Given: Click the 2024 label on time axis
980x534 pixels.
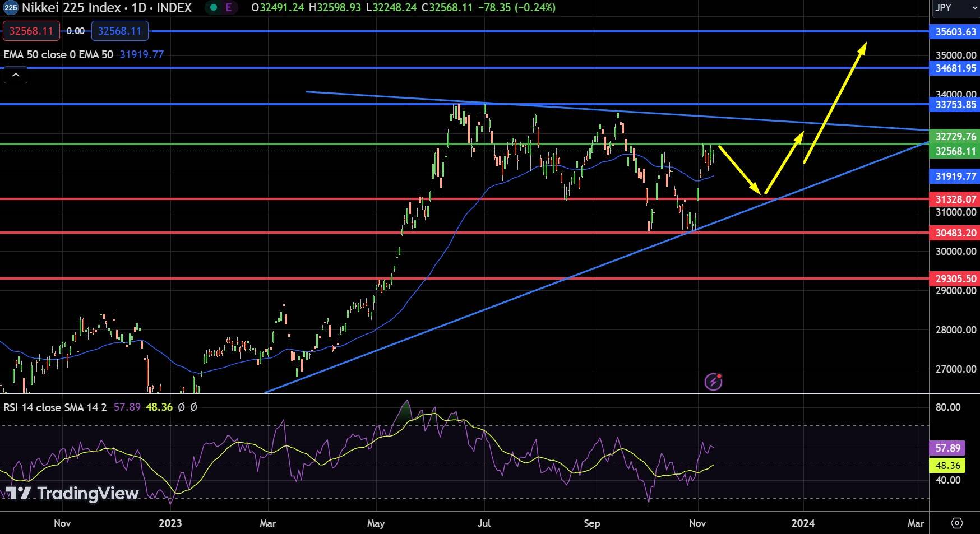Looking at the screenshot, I should tap(803, 523).
